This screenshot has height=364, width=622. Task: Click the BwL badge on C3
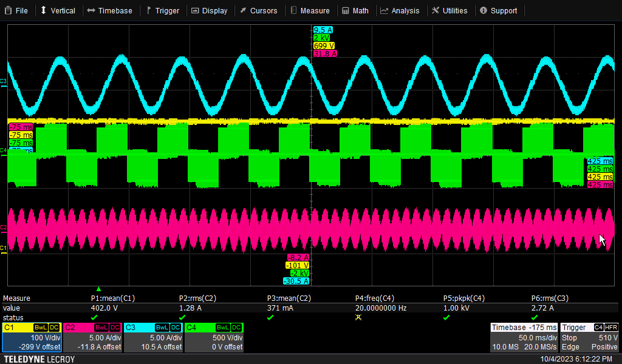pyautogui.click(x=162, y=328)
